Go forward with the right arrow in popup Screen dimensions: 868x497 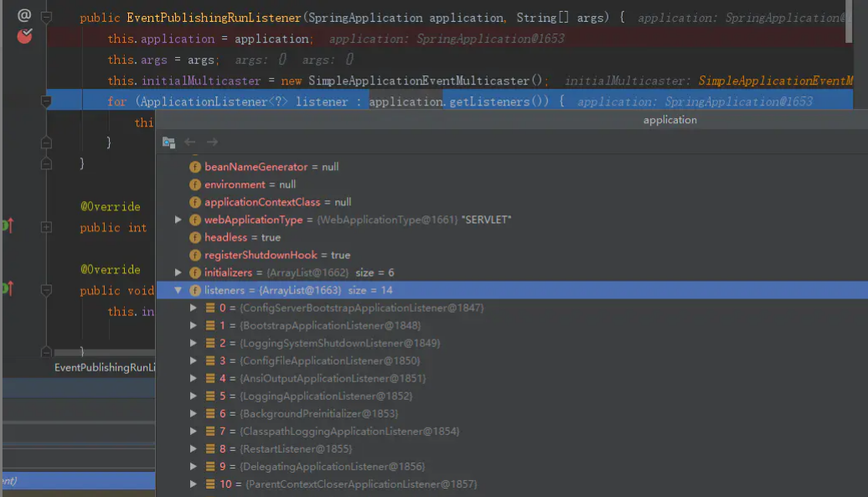(x=212, y=142)
